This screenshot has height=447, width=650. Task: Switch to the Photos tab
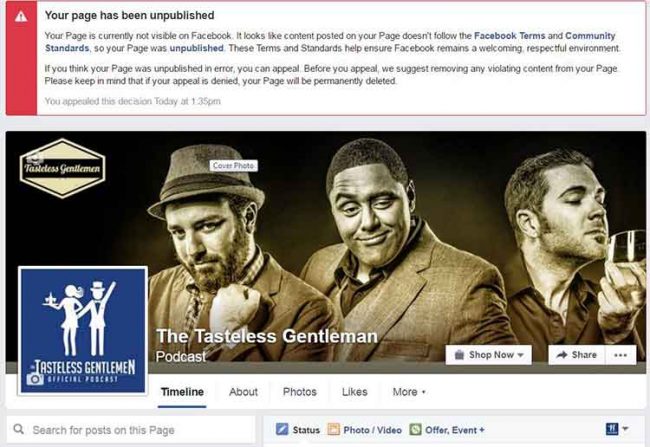point(300,392)
